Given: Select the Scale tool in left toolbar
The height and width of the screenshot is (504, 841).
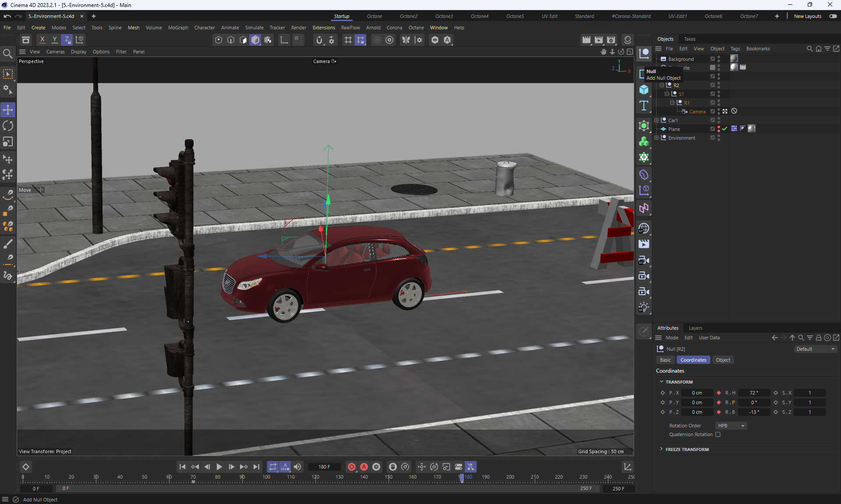Looking at the screenshot, I should [8, 142].
